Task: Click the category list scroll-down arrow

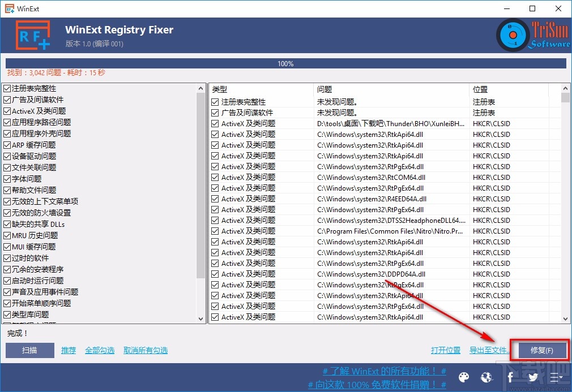Action: click(x=200, y=318)
